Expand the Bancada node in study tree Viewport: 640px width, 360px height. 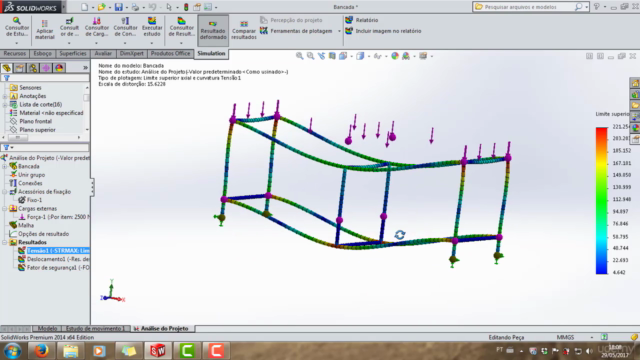coord(5,167)
